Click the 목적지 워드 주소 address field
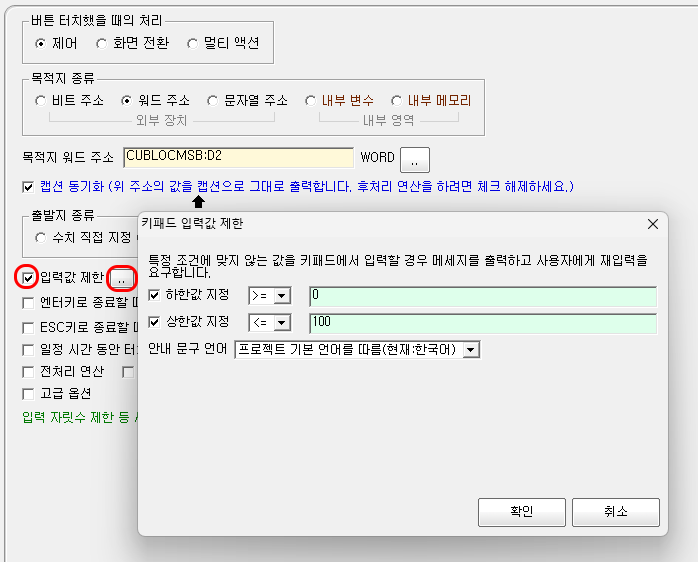 (x=239, y=158)
